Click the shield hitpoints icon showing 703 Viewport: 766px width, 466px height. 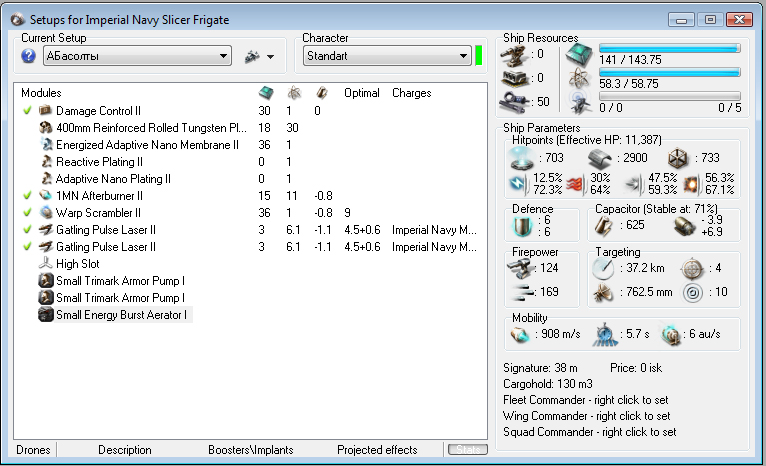(521, 158)
